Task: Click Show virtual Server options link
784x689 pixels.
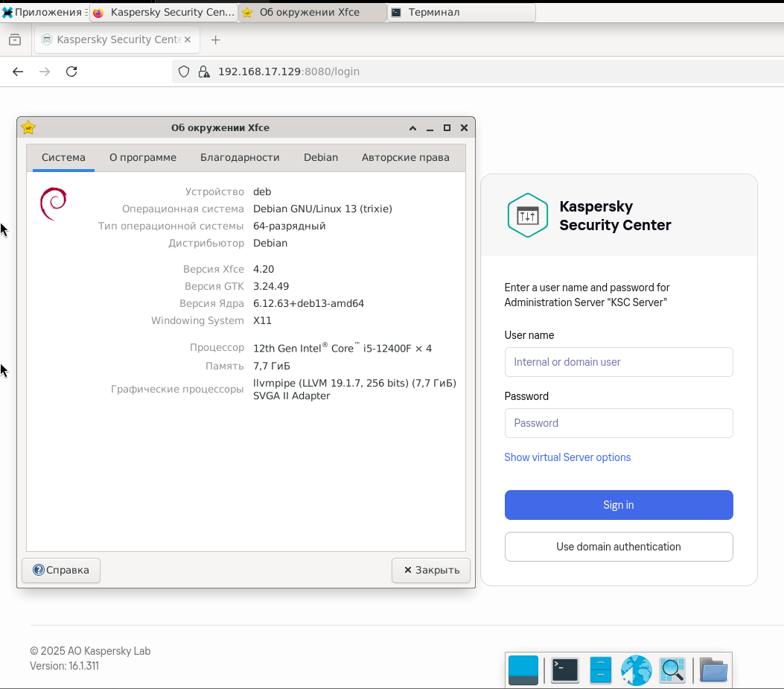Action: (567, 457)
